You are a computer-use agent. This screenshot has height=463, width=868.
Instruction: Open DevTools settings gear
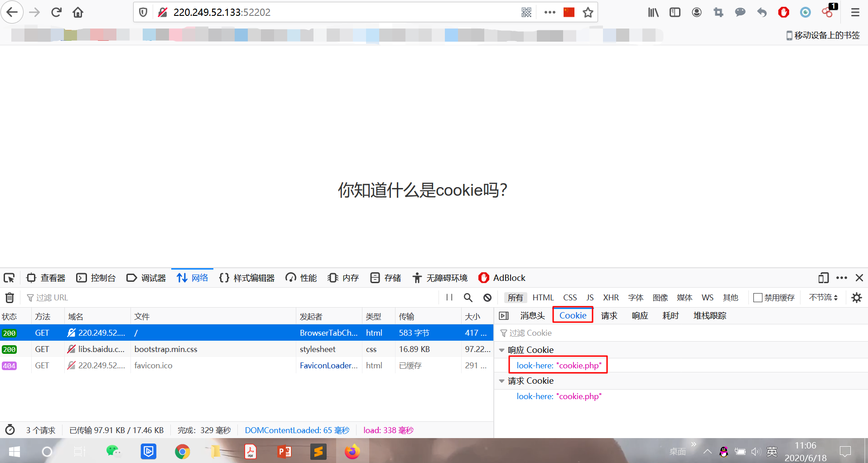point(857,297)
